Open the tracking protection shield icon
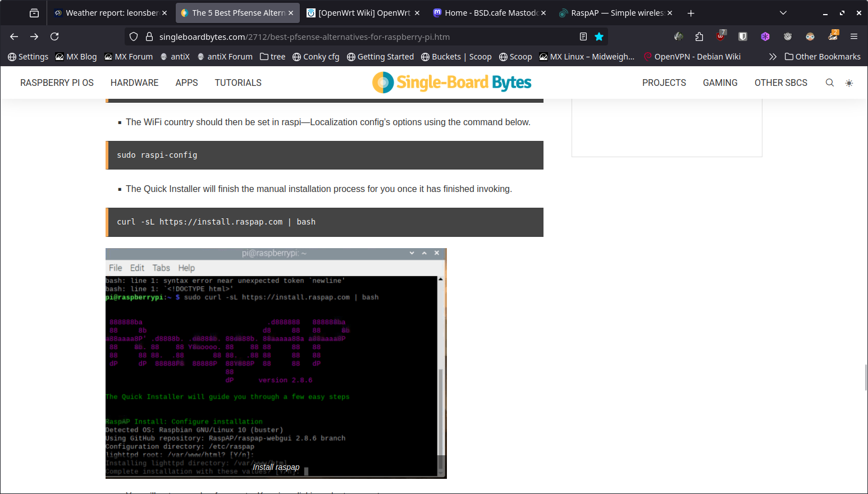The image size is (868, 494). [x=134, y=36]
